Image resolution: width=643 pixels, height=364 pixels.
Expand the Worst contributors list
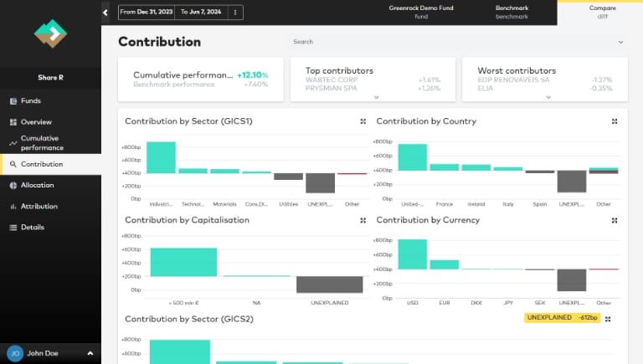click(547, 97)
